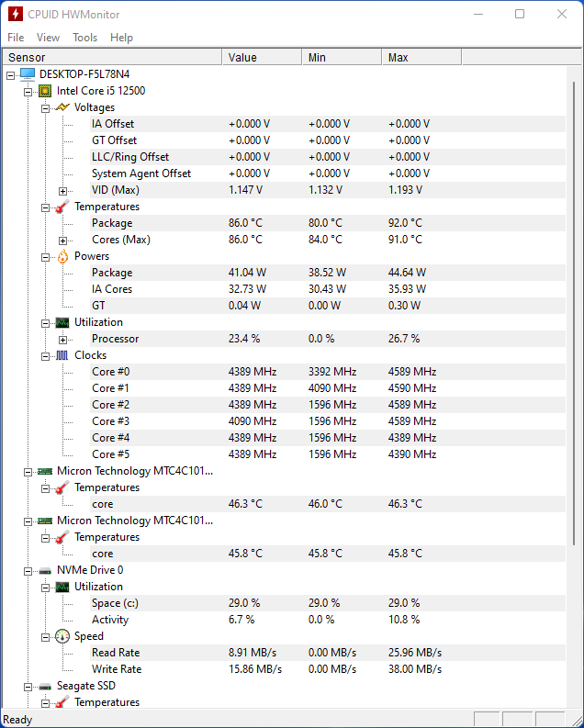Viewport: 584px width, 728px height.
Task: Collapse the Powers group
Action: pos(45,257)
